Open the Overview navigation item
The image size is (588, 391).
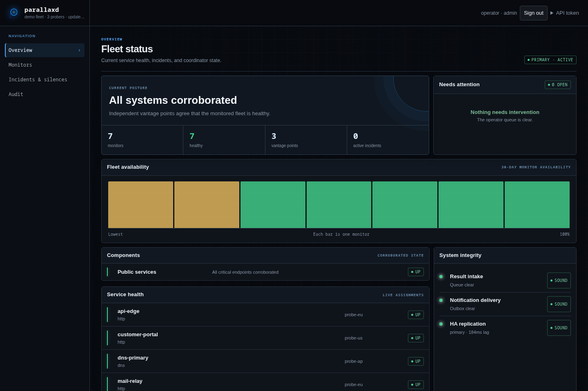point(45,50)
